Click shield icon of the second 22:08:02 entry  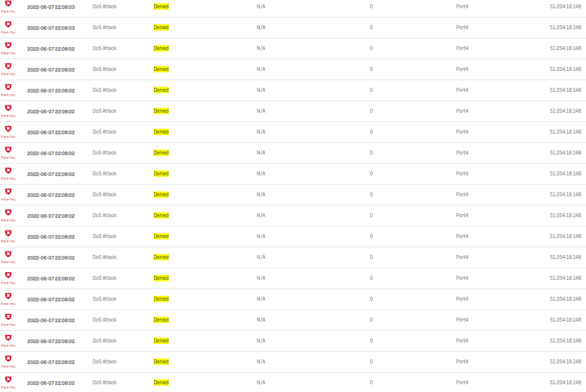8,66
